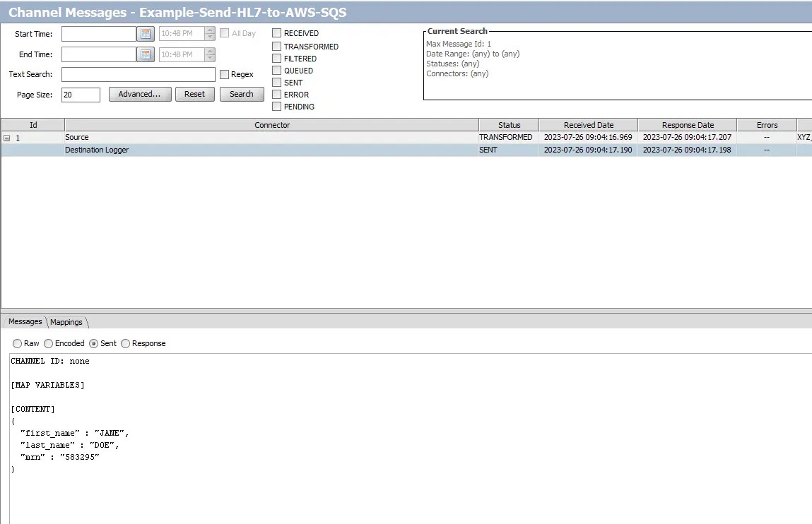Viewport: 812px width, 524px height.
Task: Select the Encoded message view
Action: tap(48, 343)
